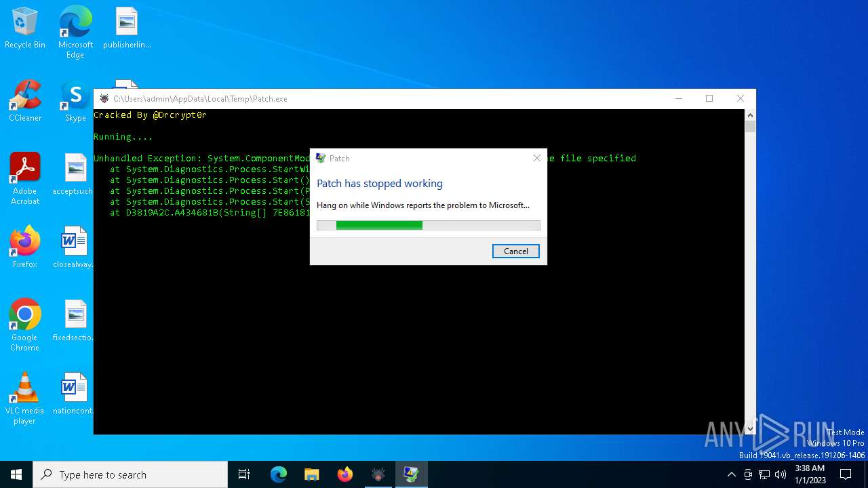Open the Google Chrome desktop shortcut
The width and height of the screenshot is (868, 488).
coord(25,325)
